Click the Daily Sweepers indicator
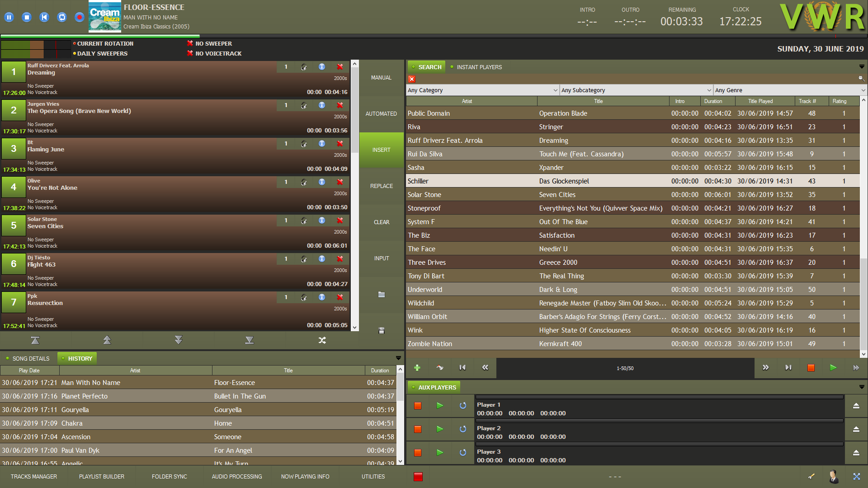The image size is (868, 488). [100, 54]
